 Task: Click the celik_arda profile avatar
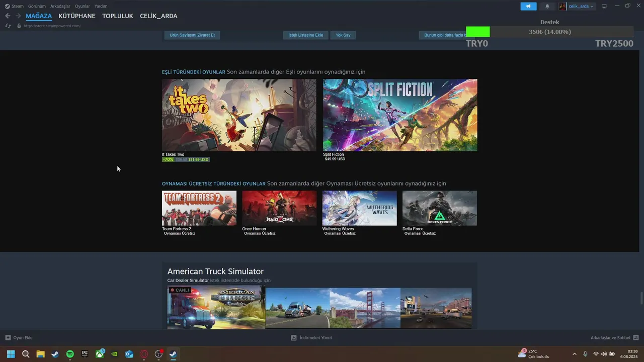pyautogui.click(x=562, y=6)
